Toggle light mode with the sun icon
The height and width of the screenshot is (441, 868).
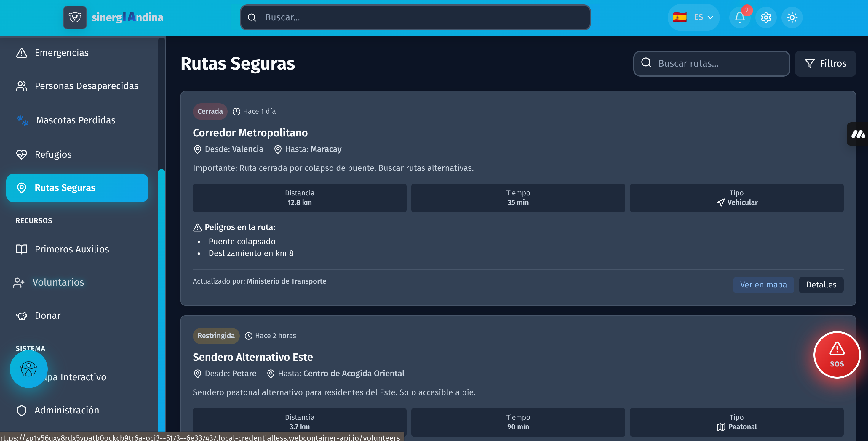792,17
